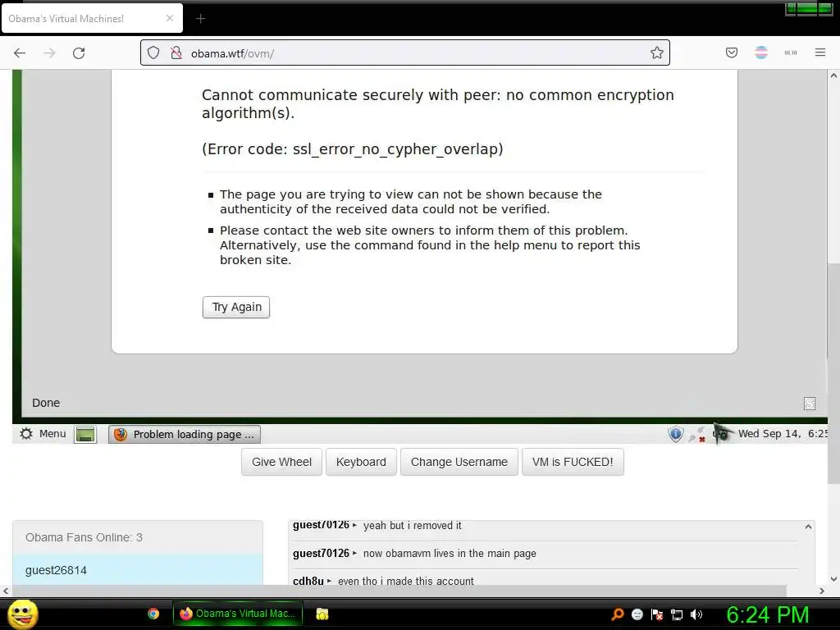Click the page vertical scrollbar down arrow
840x630 pixels.
[x=833, y=578]
